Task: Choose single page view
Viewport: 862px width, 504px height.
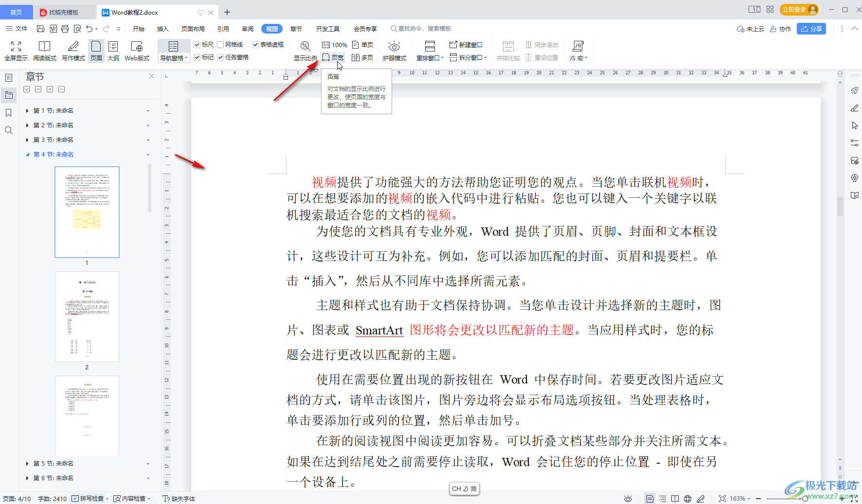Action: point(363,45)
